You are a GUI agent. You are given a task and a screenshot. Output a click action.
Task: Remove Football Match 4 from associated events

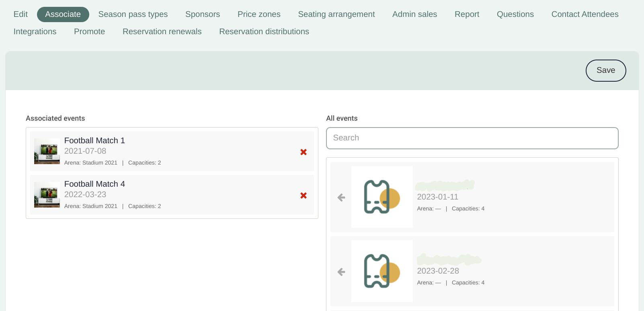pos(304,196)
